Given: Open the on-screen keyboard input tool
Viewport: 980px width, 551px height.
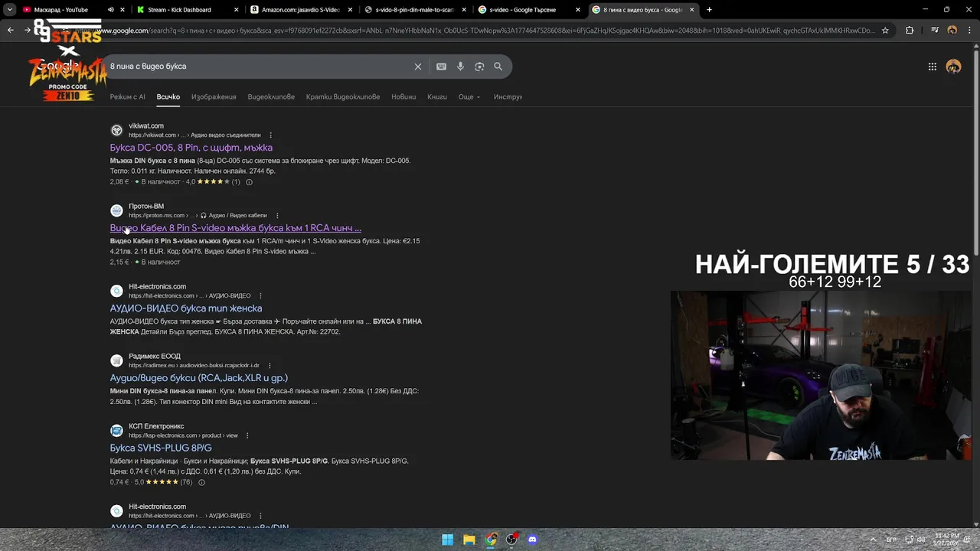Looking at the screenshot, I should point(441,67).
